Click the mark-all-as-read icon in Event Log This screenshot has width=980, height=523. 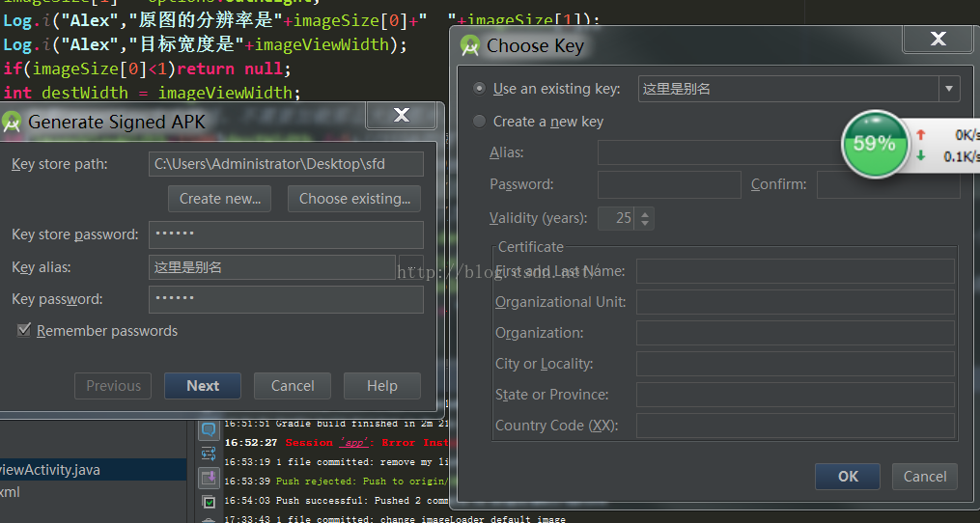click(x=209, y=502)
